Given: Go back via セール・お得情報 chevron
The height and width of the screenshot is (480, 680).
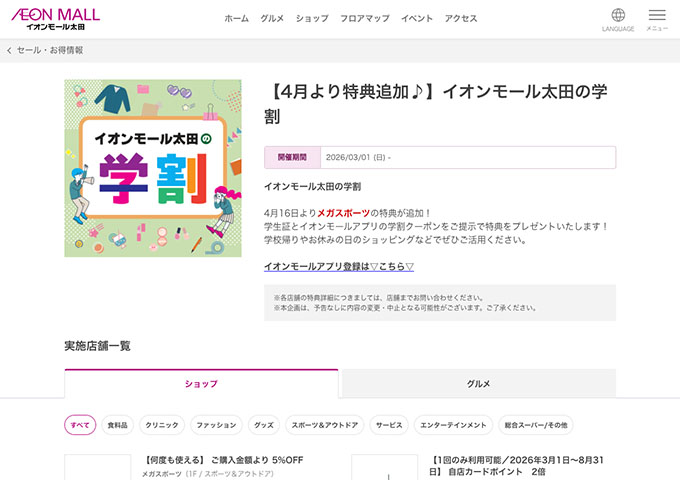Looking at the screenshot, I should click(x=9, y=51).
